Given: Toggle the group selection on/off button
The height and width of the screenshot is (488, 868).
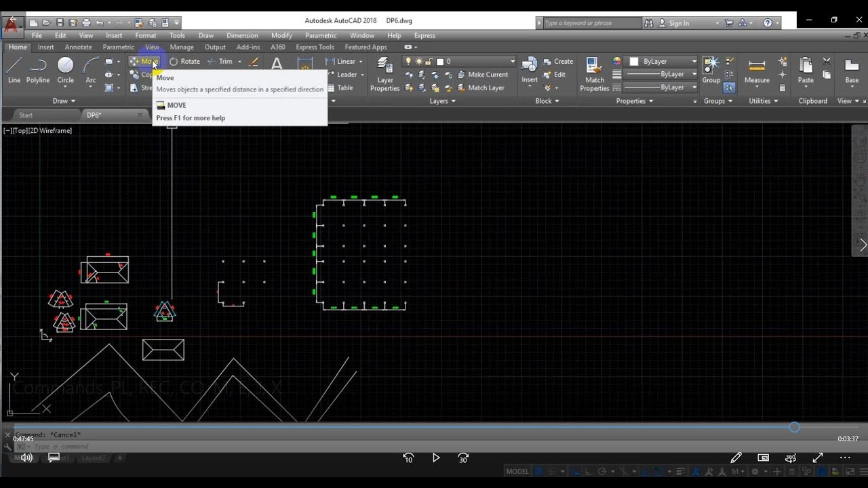Looking at the screenshot, I should click(x=729, y=87).
